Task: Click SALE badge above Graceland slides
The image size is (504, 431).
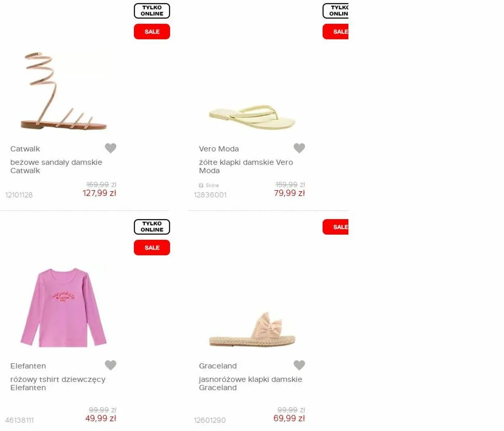Action: pos(335,227)
